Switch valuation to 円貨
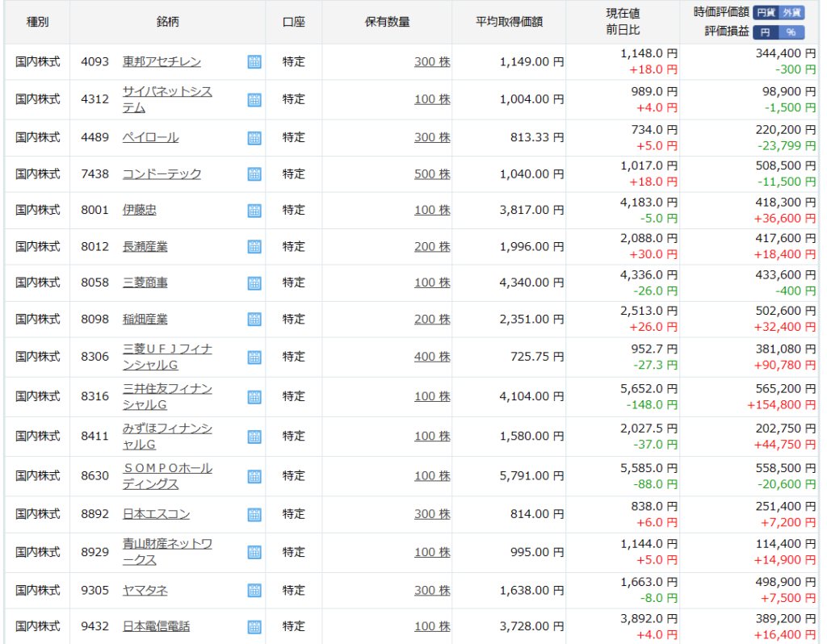Screen dimensions: 827x644 766,13
